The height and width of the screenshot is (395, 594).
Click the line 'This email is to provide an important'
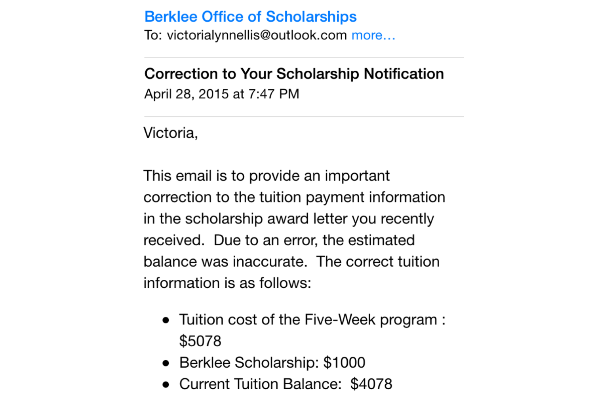(x=266, y=176)
